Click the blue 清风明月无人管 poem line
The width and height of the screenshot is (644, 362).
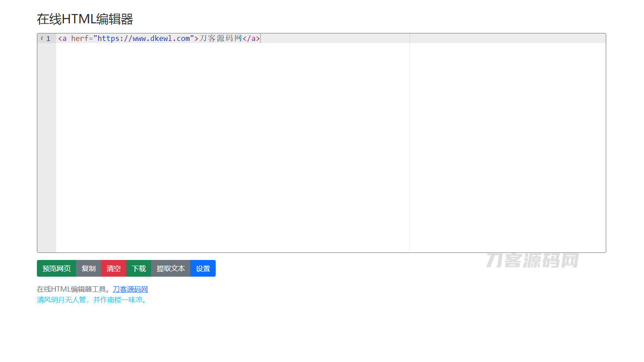click(91, 300)
